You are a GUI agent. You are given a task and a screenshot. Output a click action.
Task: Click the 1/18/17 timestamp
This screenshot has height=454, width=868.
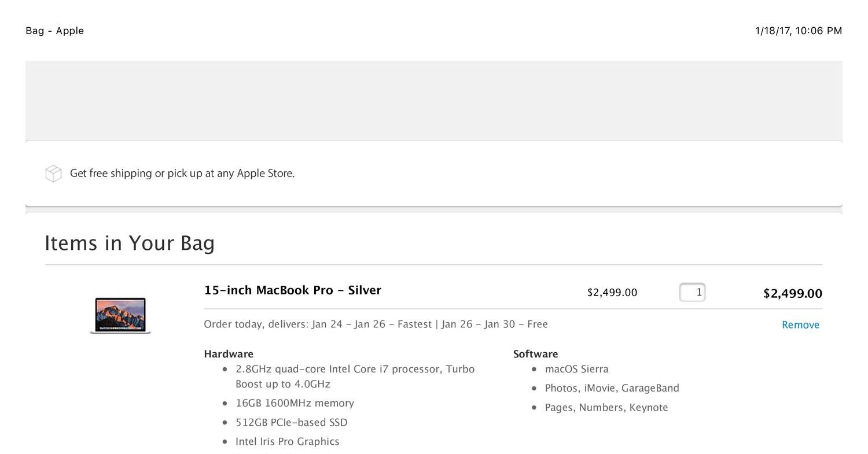pos(799,31)
